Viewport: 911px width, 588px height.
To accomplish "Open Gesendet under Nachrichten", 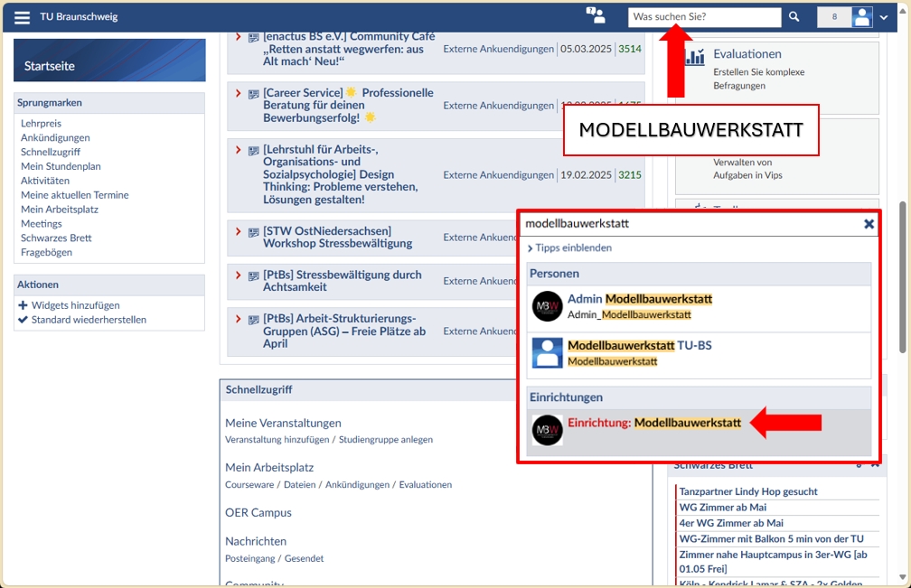I will tap(304, 558).
